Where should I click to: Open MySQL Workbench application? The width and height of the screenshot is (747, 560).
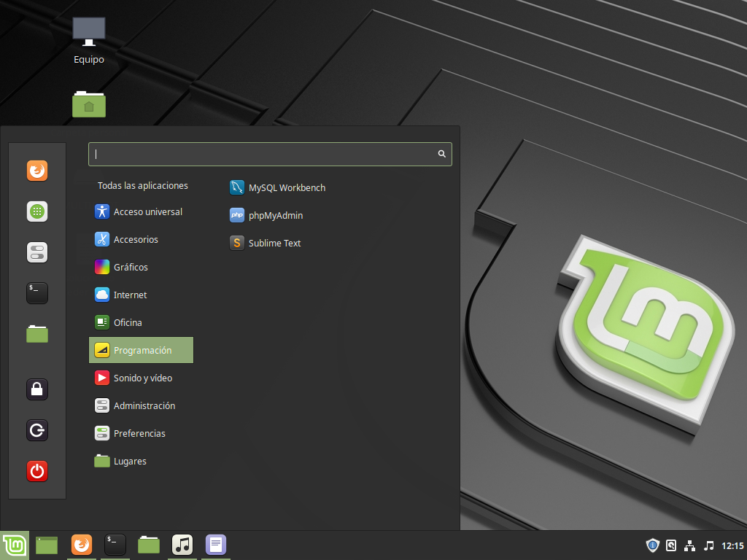[278, 187]
